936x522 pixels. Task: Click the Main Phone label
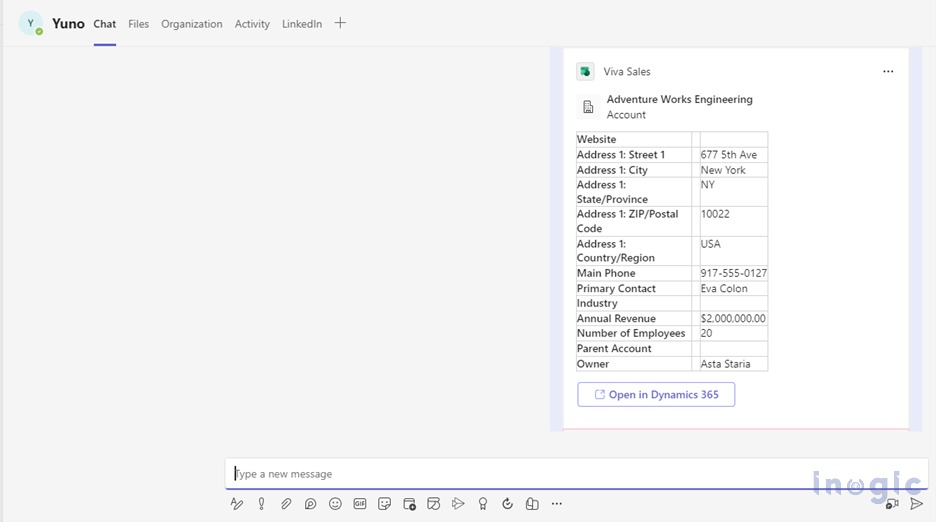point(606,273)
